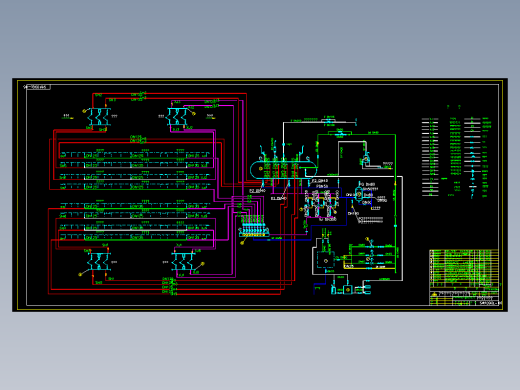This screenshot has height=390, width=520.
Task: Click the white line-type legend column
Action: 430,157
